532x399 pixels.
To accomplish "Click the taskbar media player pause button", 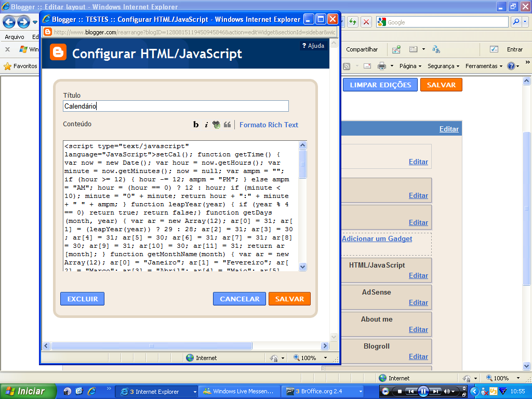I will click(423, 392).
